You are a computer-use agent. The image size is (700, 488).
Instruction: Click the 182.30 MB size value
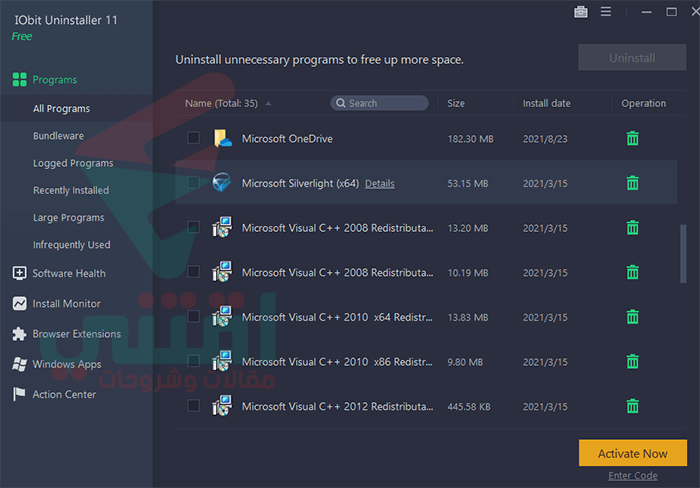click(x=471, y=139)
